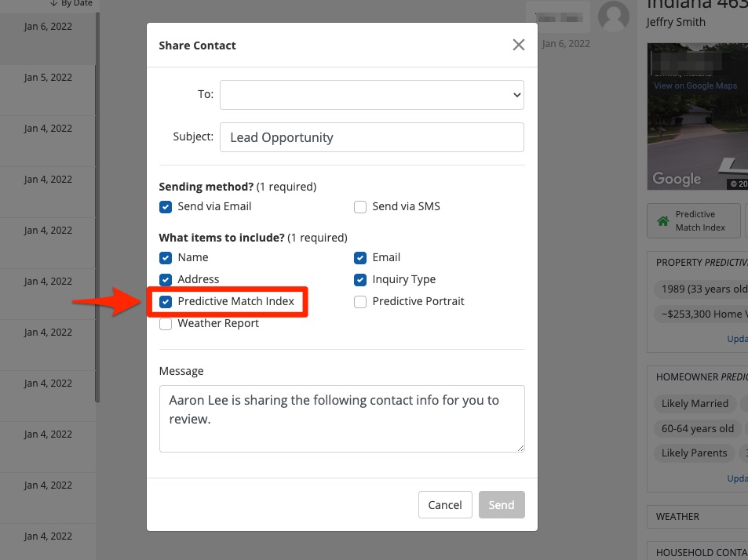Enable the Weather Report checkbox

pyautogui.click(x=166, y=323)
